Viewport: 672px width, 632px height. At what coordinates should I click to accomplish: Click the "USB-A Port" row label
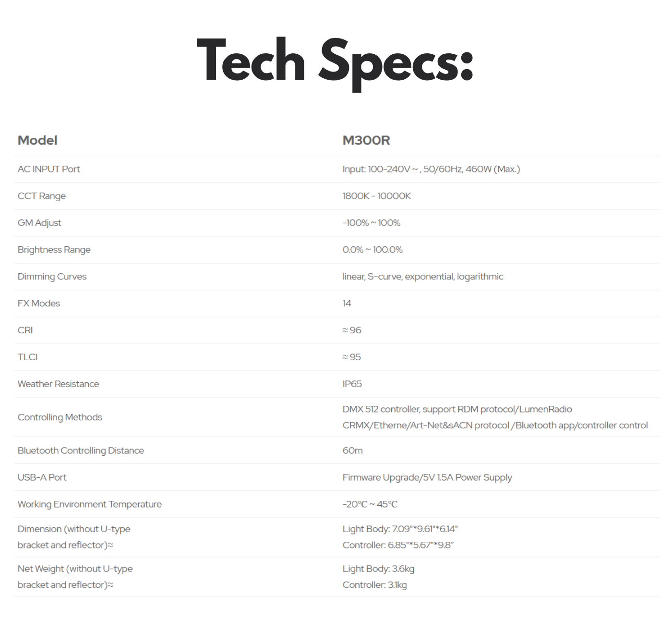pos(42,477)
